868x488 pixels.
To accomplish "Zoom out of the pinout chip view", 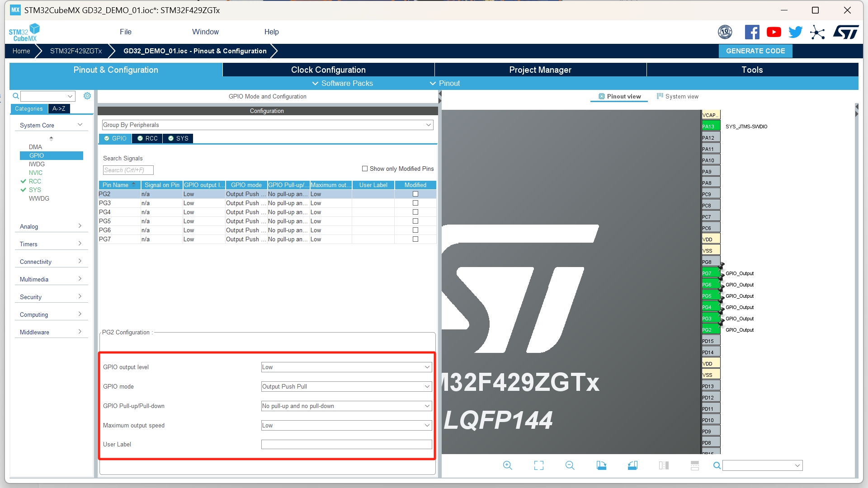I will pos(570,465).
